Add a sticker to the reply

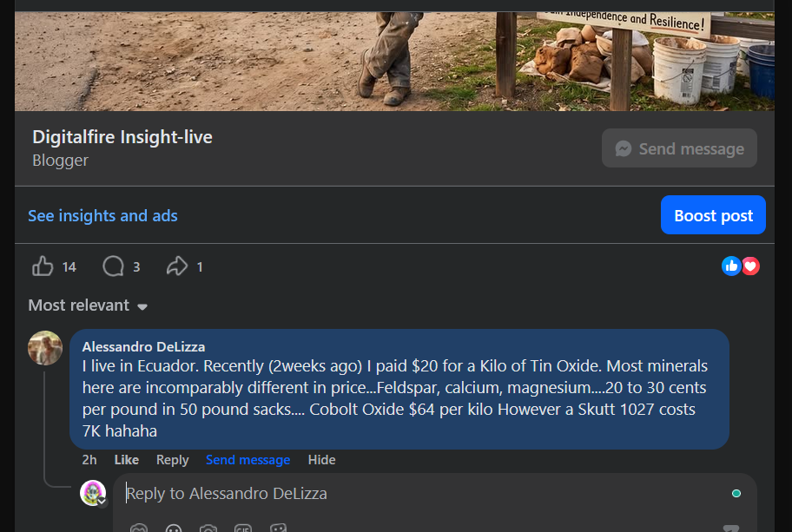coord(278,528)
